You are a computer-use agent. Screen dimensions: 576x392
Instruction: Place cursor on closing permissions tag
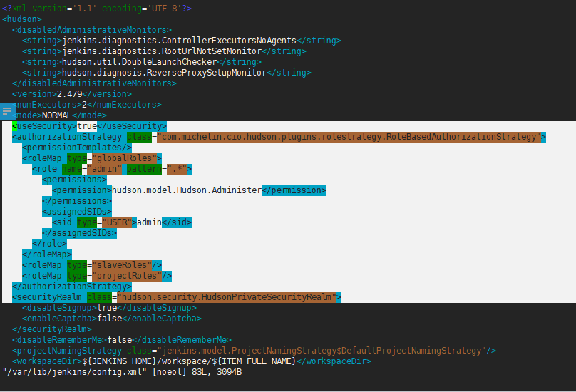[77, 201]
